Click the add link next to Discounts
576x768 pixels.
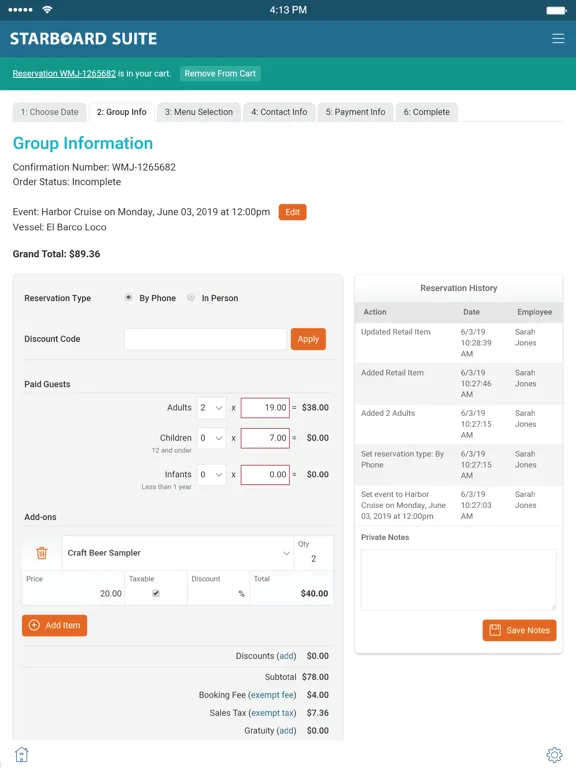click(x=287, y=656)
